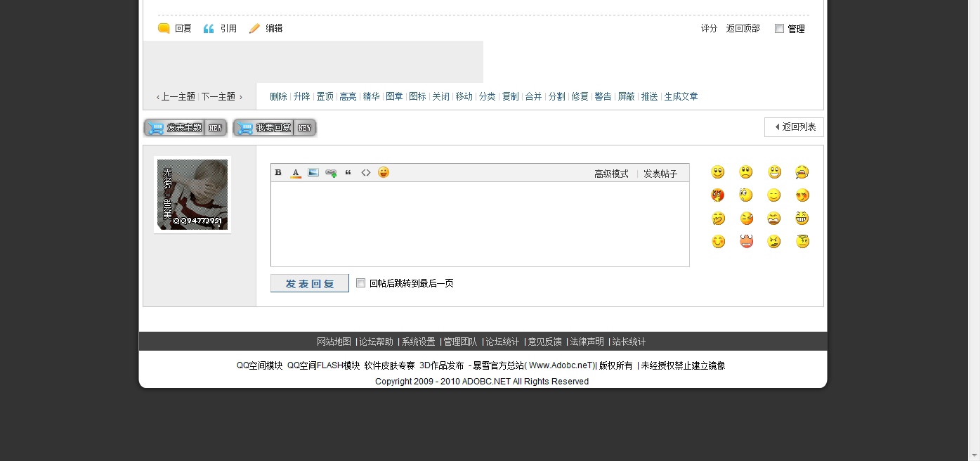Tick the 管理 checkbox
This screenshot has height=461, width=980.
[779, 29]
